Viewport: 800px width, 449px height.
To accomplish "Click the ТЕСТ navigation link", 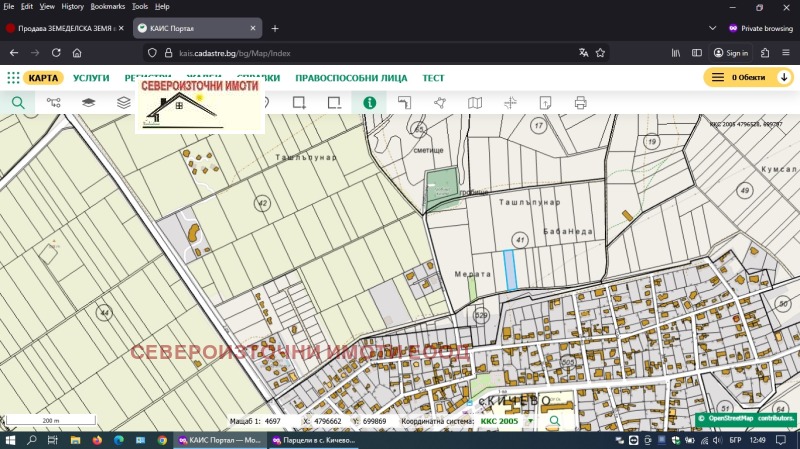I will (x=433, y=77).
